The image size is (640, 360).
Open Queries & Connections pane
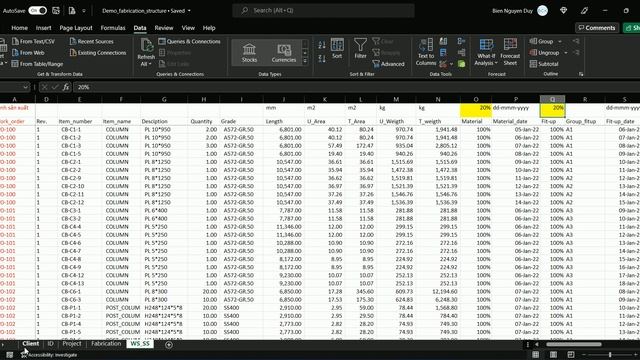189,41
